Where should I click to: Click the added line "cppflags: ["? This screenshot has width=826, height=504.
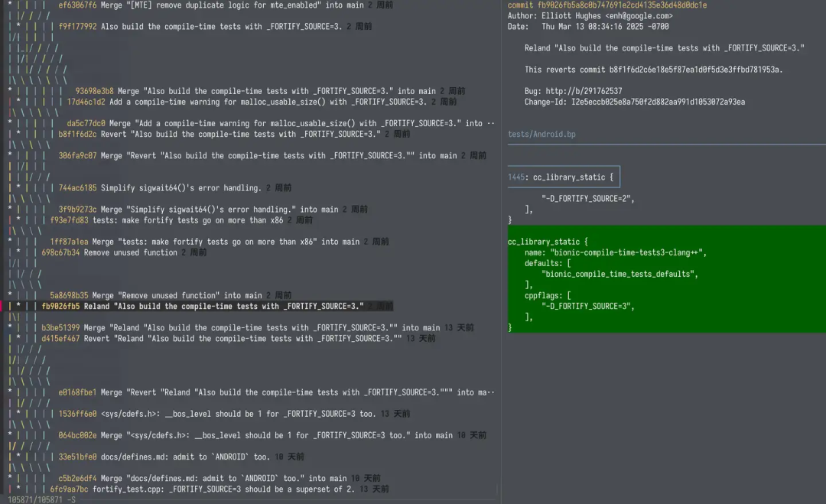[x=548, y=295]
